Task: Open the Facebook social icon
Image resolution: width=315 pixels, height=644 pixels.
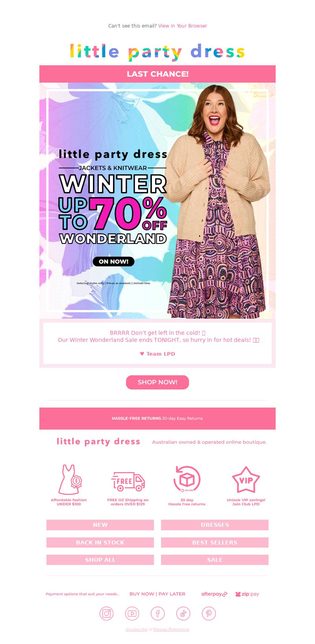Action: [157, 613]
